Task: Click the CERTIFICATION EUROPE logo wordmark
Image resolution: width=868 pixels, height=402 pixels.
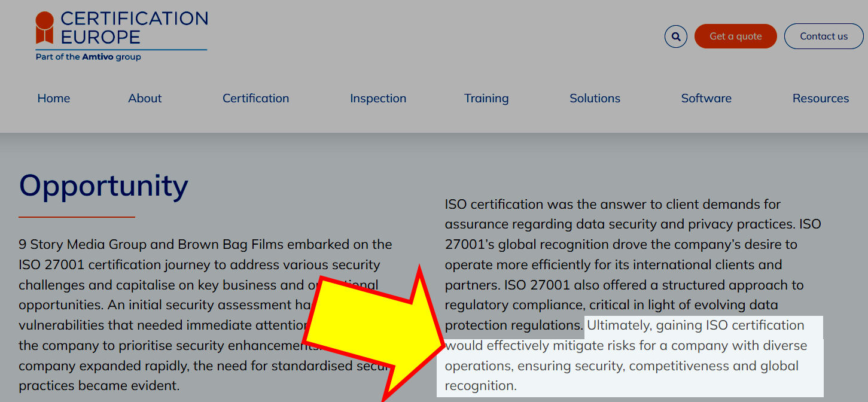Action: [134, 28]
